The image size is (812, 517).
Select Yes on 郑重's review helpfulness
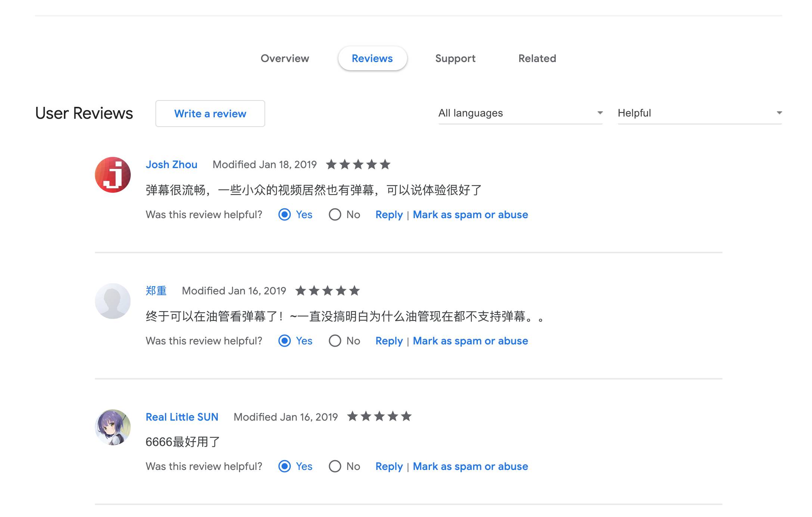tap(285, 341)
